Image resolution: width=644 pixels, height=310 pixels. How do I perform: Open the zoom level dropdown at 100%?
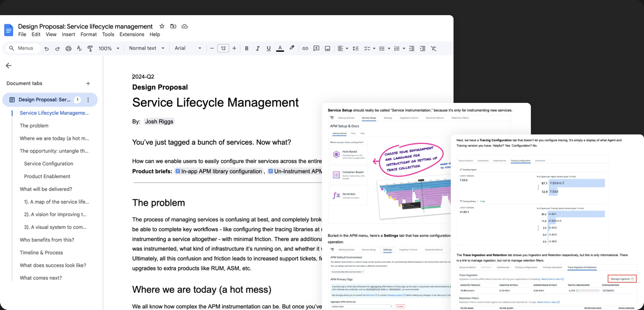109,48
